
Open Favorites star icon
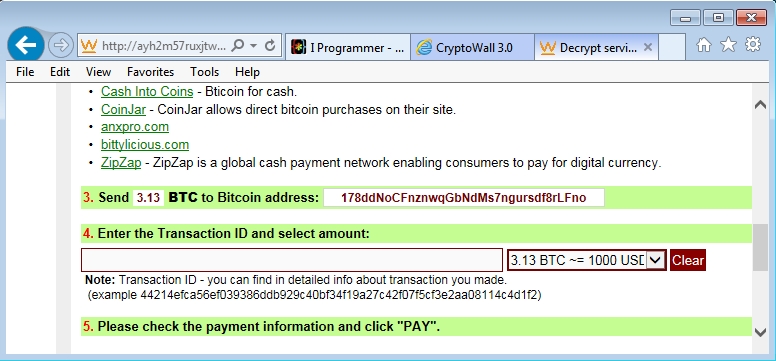(728, 45)
